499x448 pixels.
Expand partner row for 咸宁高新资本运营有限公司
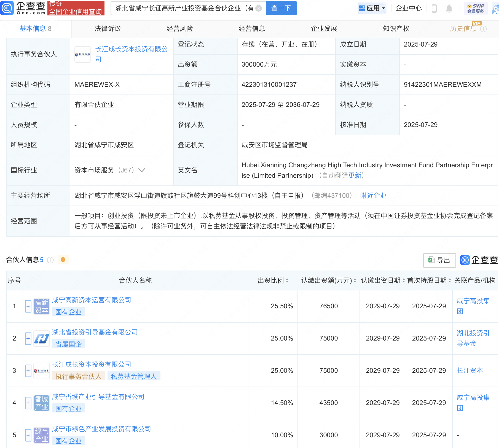tap(28, 306)
